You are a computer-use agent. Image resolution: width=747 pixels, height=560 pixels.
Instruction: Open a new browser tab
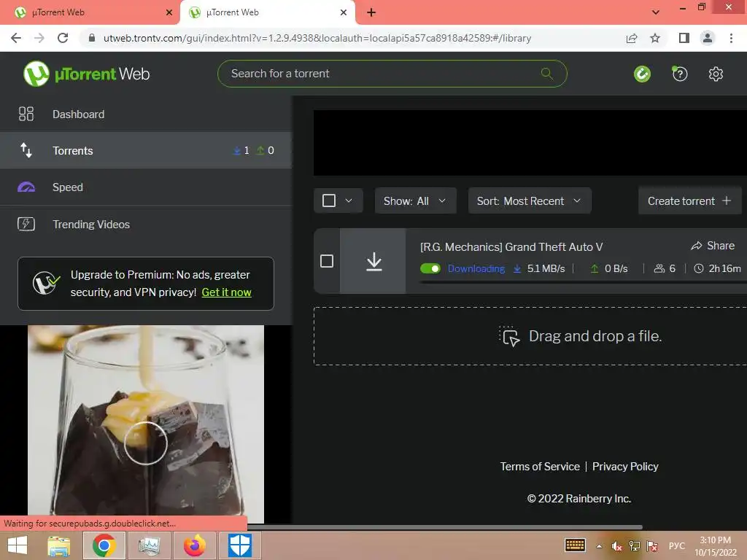tap(371, 12)
